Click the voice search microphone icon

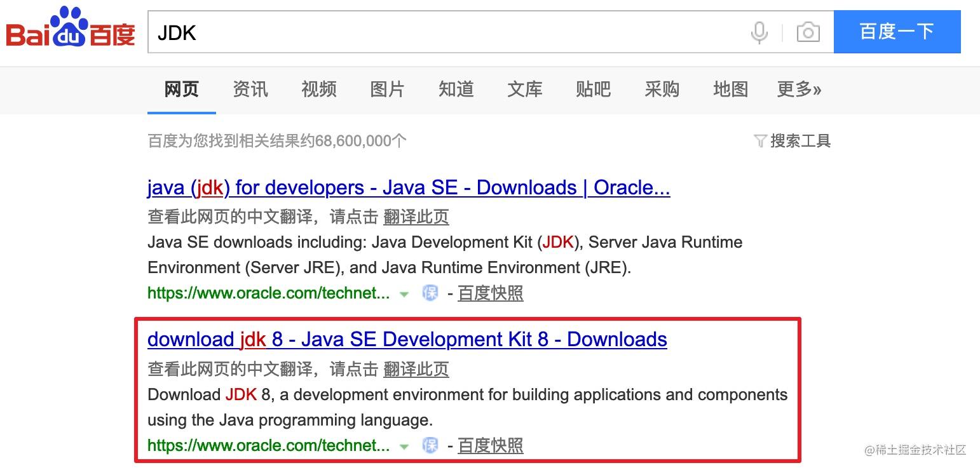coord(759,32)
